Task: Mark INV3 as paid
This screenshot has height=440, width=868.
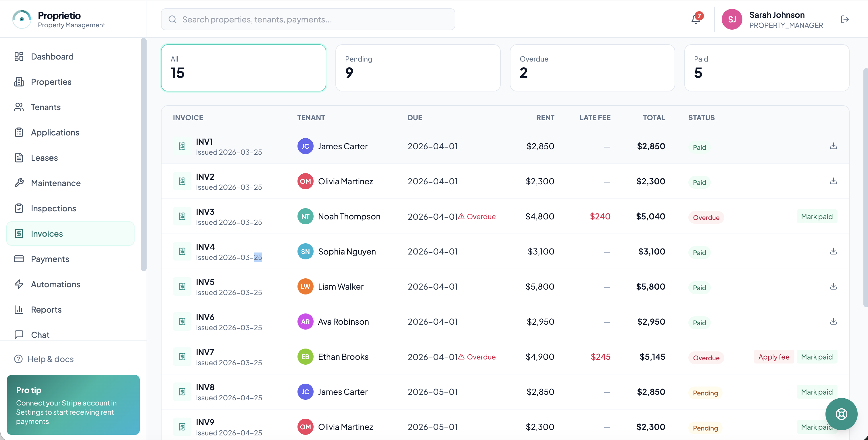Action: [x=817, y=216]
